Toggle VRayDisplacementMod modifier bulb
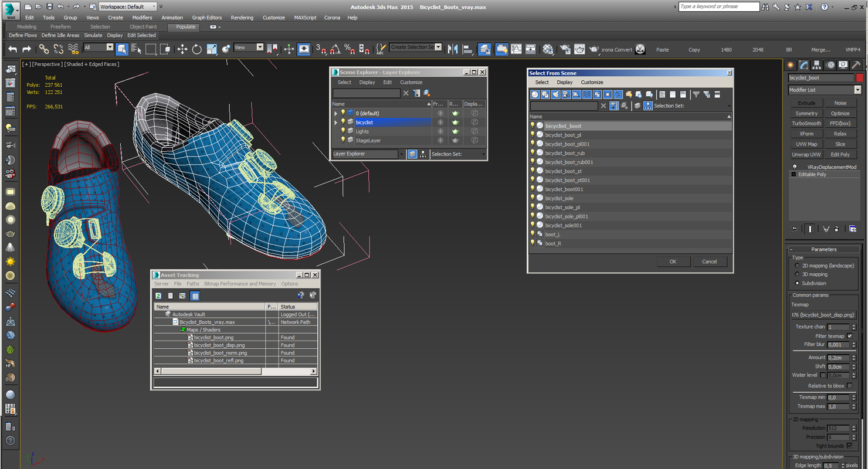This screenshot has width=868, height=469. point(795,167)
